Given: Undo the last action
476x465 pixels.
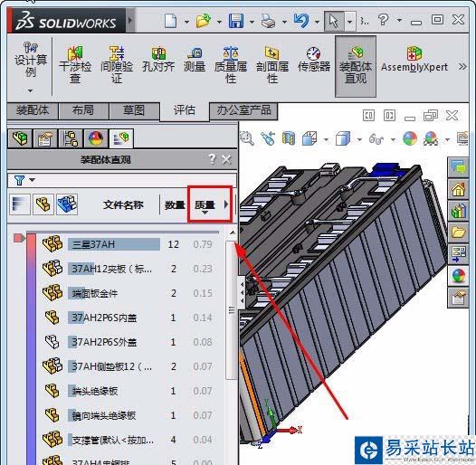Looking at the screenshot, I should (301, 21).
